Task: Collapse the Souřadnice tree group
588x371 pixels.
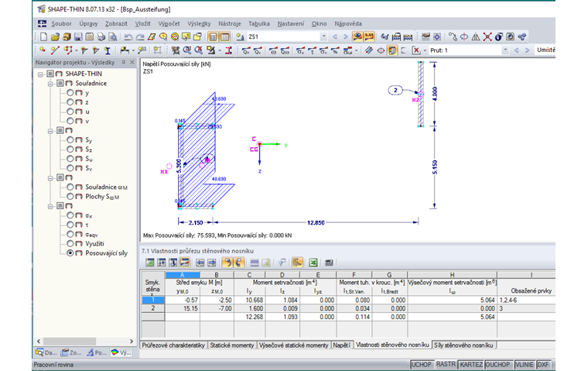Action: 50,84
